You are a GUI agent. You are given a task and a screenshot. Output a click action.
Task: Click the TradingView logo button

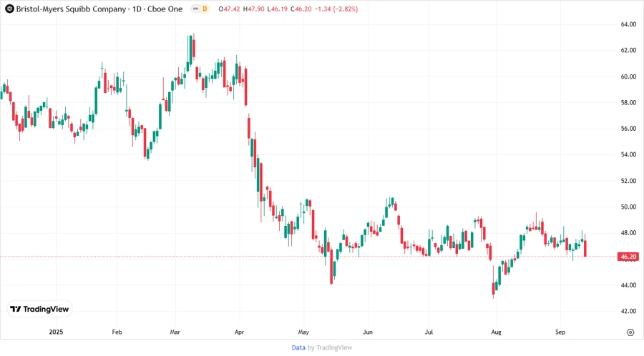tap(40, 310)
